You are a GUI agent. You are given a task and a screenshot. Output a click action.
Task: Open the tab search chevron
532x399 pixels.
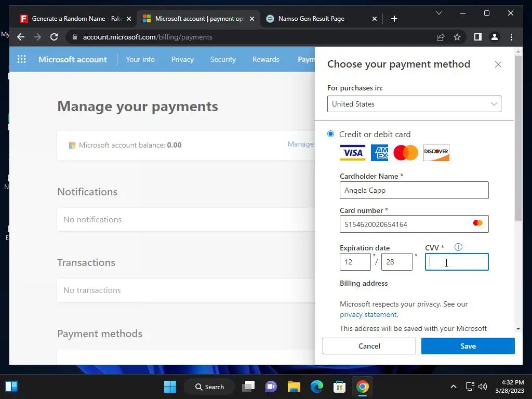(438, 13)
